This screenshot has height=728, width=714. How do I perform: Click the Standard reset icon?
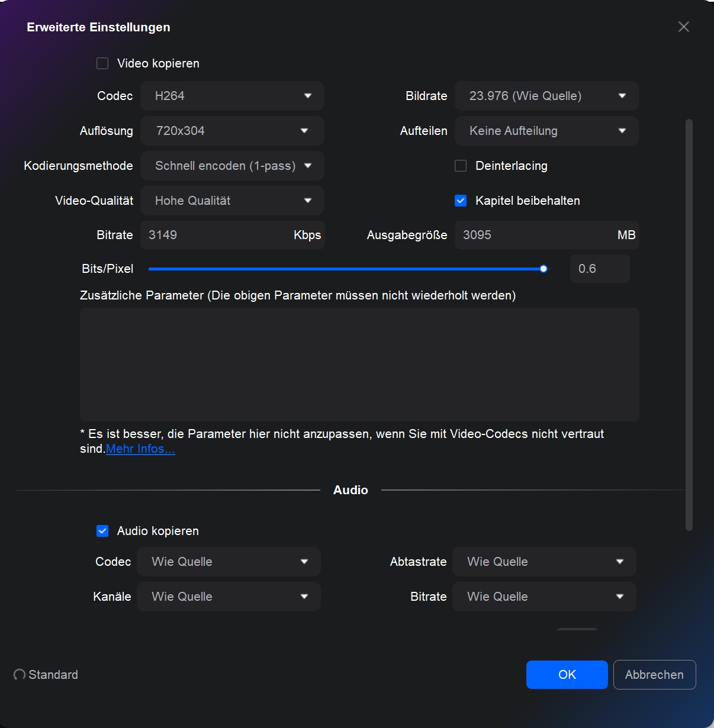20,675
